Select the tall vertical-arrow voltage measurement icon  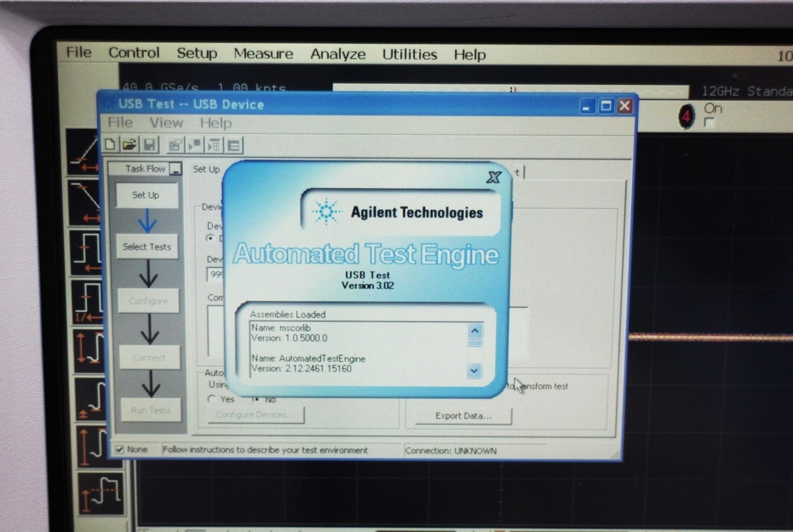(x=93, y=446)
